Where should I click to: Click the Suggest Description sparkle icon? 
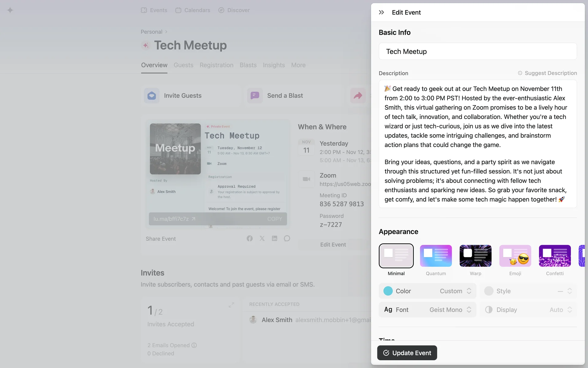pyautogui.click(x=520, y=73)
